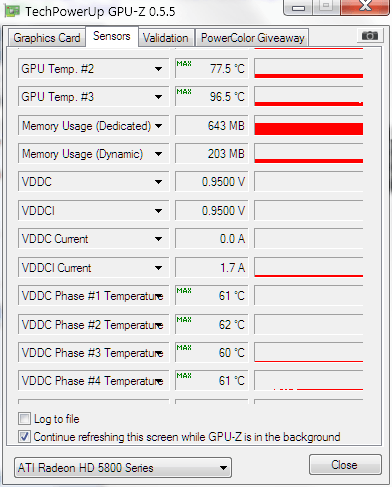Expand the Memory Usage (Dedicated) options arrow
The image size is (392, 487).
pos(158,126)
